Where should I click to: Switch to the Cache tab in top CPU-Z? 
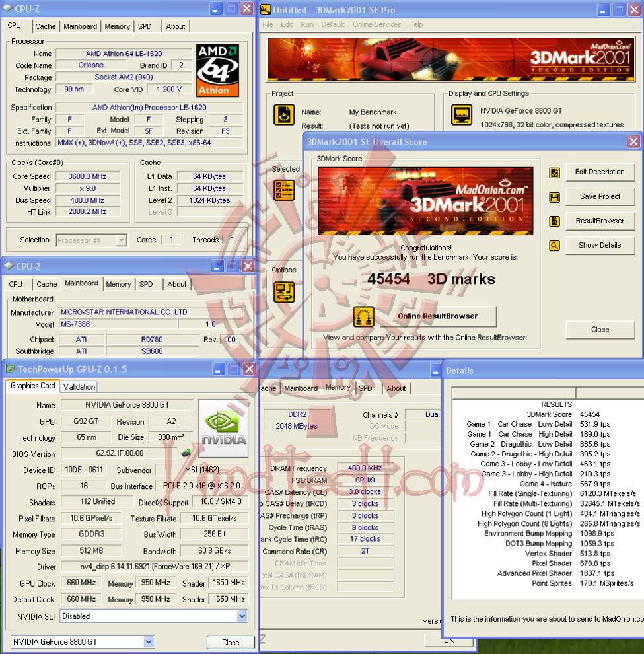[46, 26]
